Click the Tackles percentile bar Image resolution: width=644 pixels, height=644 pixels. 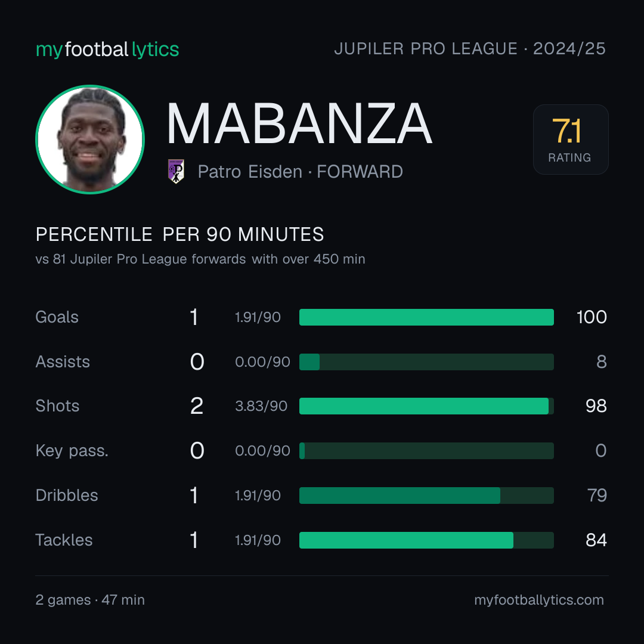tap(426, 540)
